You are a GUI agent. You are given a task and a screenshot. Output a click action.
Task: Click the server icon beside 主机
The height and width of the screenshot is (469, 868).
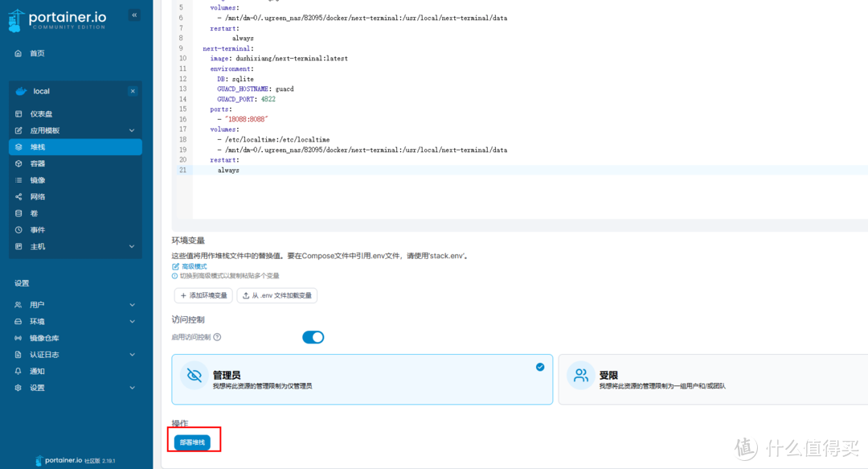18,247
